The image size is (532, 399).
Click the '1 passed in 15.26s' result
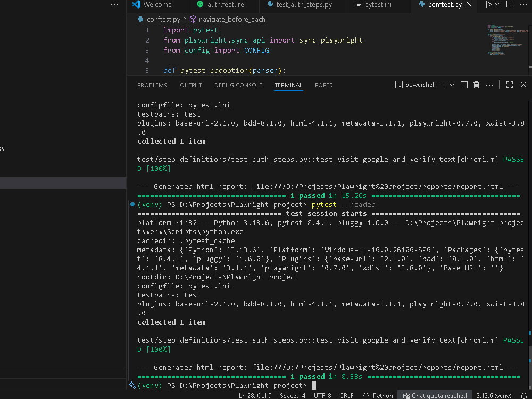(x=328, y=196)
